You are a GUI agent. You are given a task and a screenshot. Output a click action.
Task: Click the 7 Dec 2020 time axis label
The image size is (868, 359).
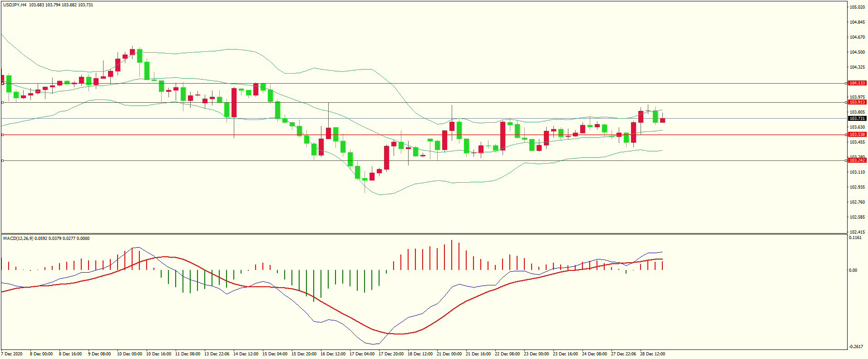pyautogui.click(x=12, y=354)
